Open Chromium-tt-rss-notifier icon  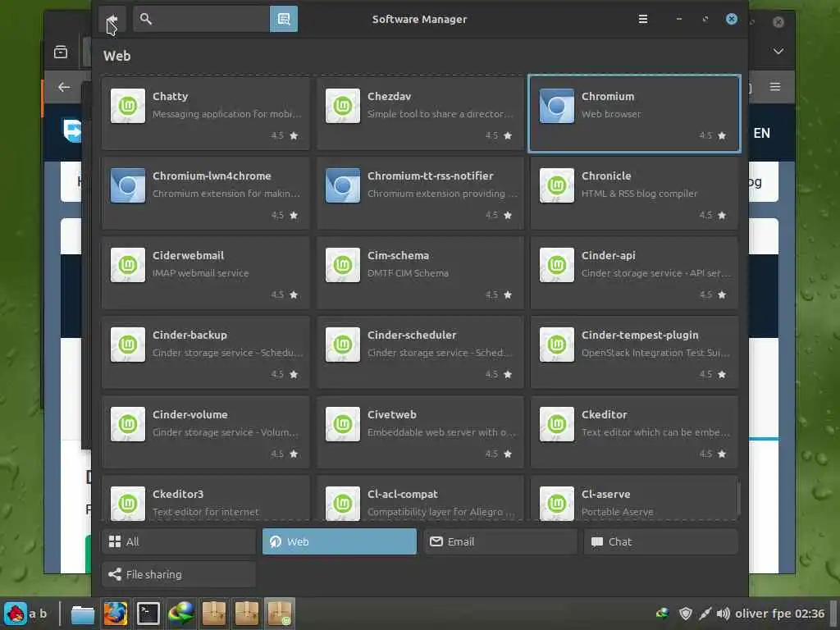coord(343,185)
